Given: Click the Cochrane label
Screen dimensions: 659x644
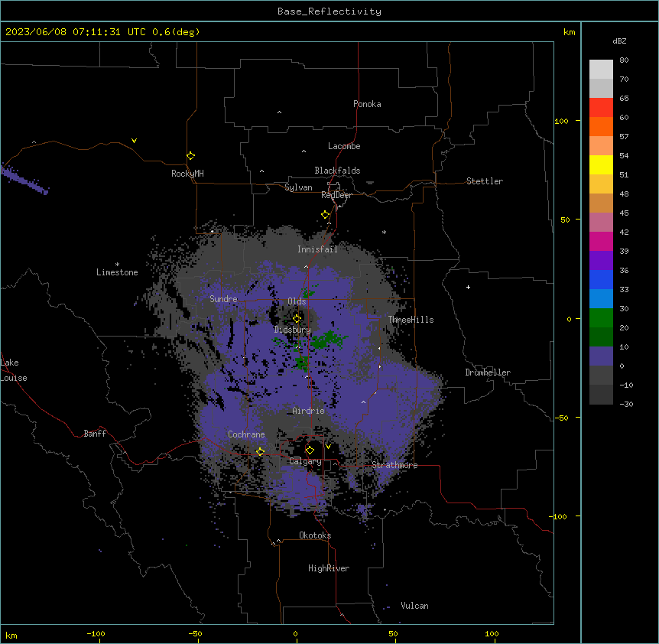Looking at the screenshot, I should 246,434.
